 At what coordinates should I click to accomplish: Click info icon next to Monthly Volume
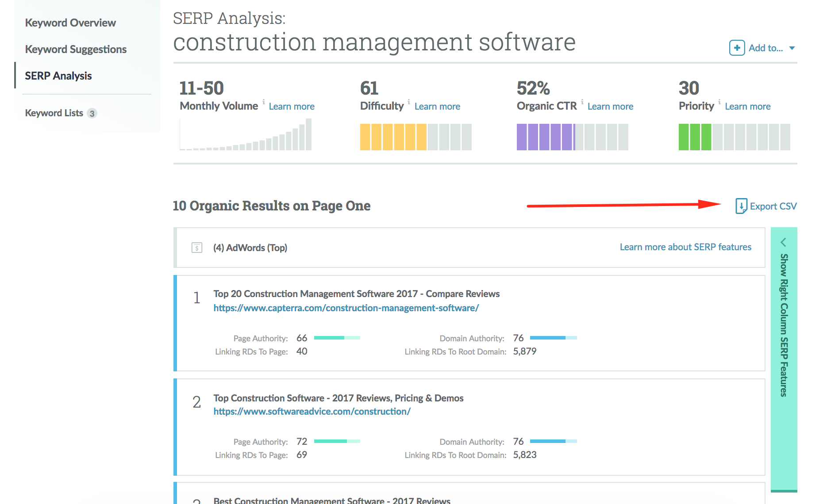pyautogui.click(x=264, y=102)
